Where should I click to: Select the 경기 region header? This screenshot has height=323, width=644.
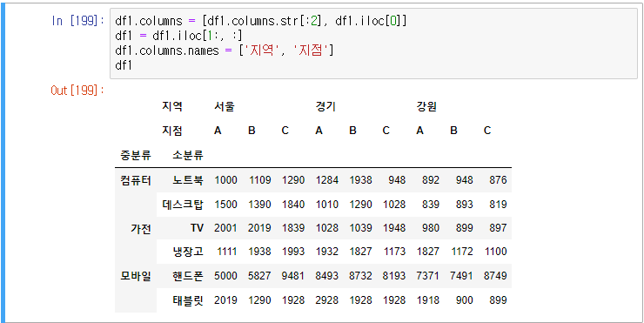(325, 107)
